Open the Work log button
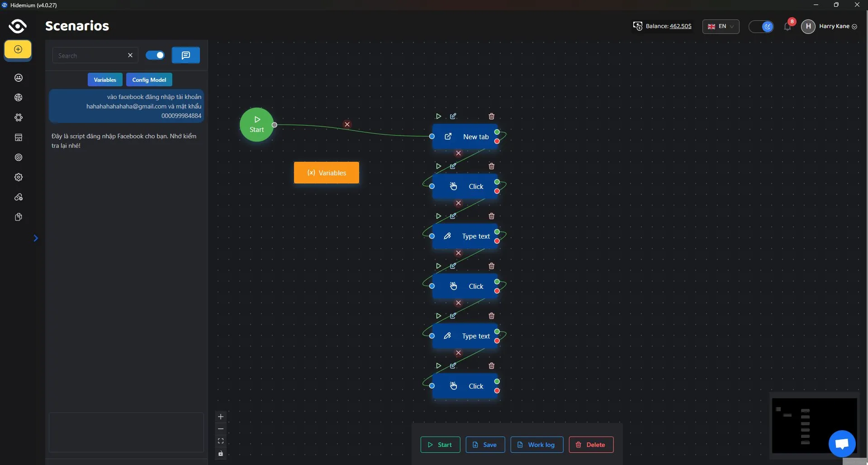The height and width of the screenshot is (465, 868). pos(536,445)
